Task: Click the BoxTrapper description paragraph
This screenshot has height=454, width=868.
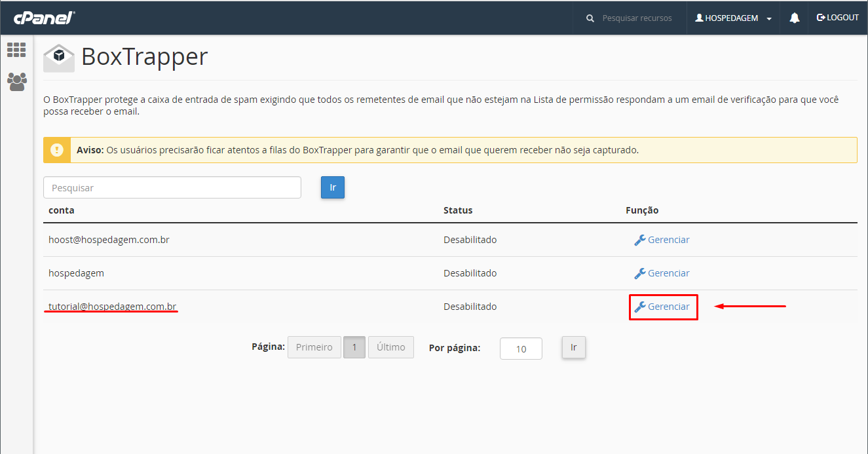Action: [441, 105]
